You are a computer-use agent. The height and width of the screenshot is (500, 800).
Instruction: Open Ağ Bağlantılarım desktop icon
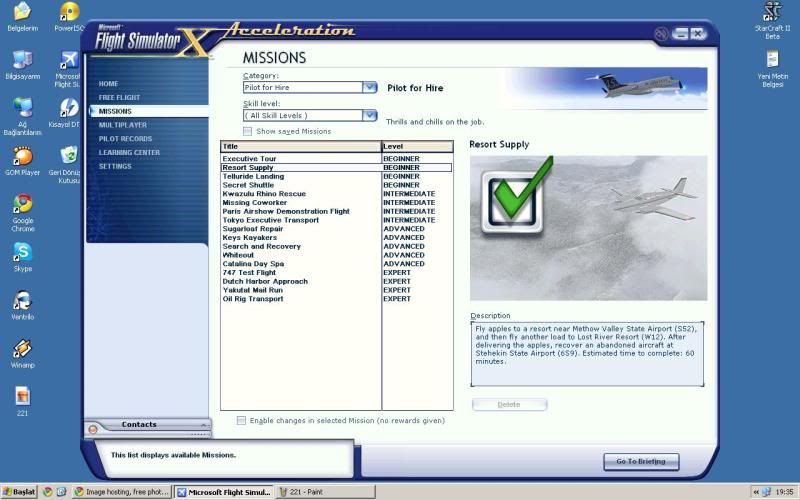click(22, 116)
